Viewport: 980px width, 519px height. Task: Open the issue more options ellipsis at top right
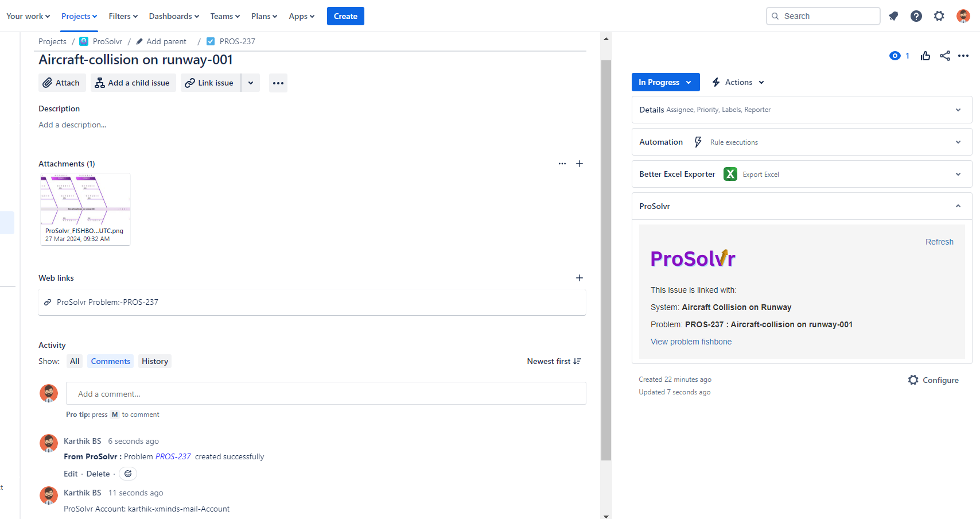click(963, 56)
